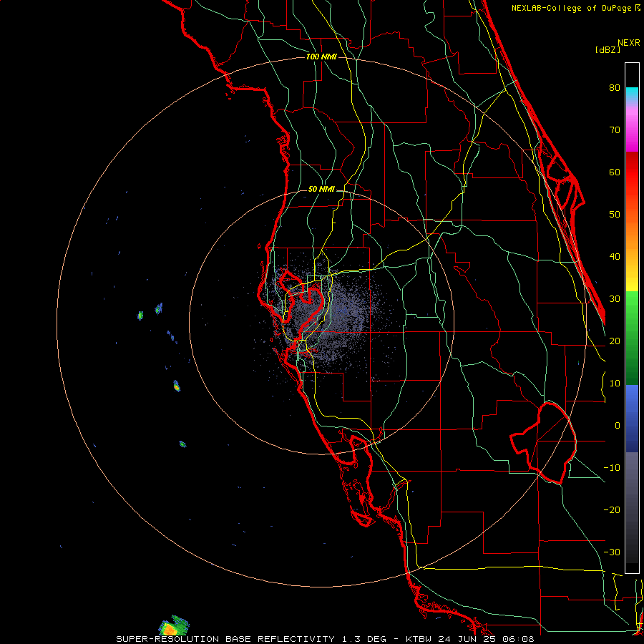Click the [dBZ] units label

point(608,50)
